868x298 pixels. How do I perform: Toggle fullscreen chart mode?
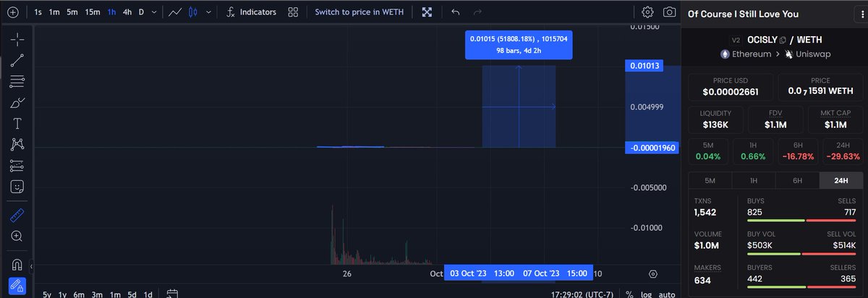pyautogui.click(x=427, y=12)
